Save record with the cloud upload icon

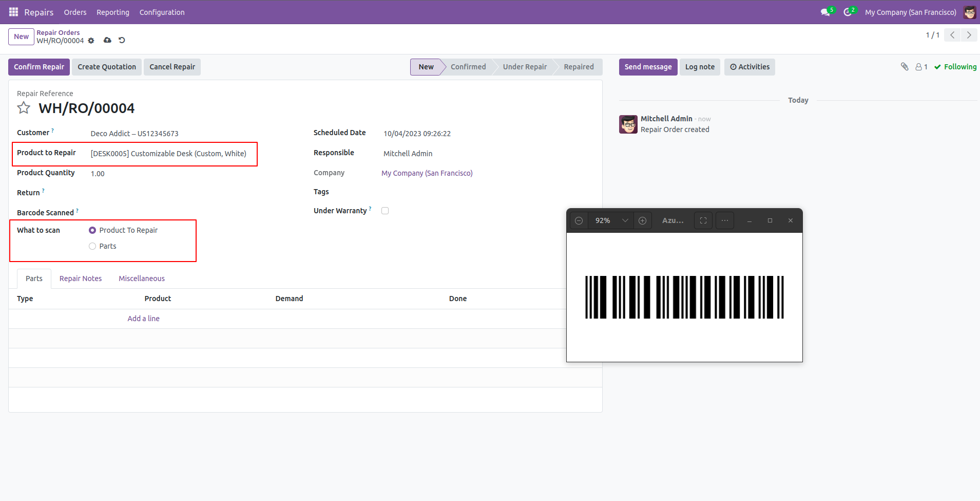pyautogui.click(x=107, y=40)
